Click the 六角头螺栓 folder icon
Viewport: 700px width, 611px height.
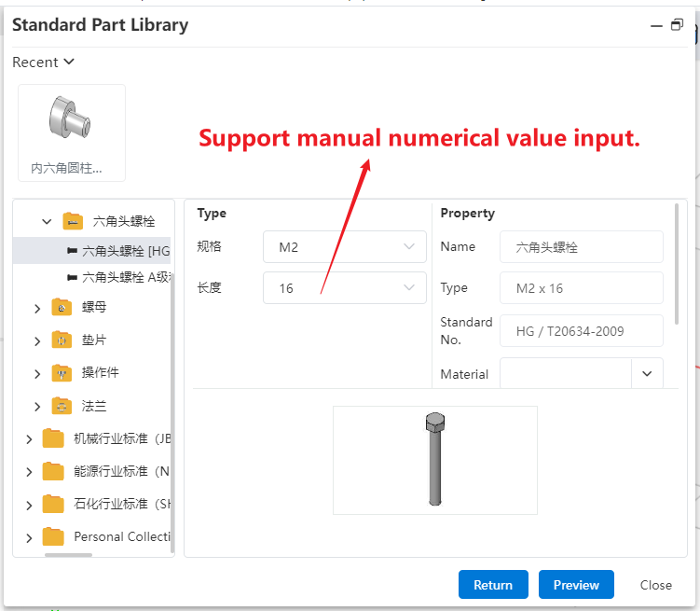click(73, 221)
